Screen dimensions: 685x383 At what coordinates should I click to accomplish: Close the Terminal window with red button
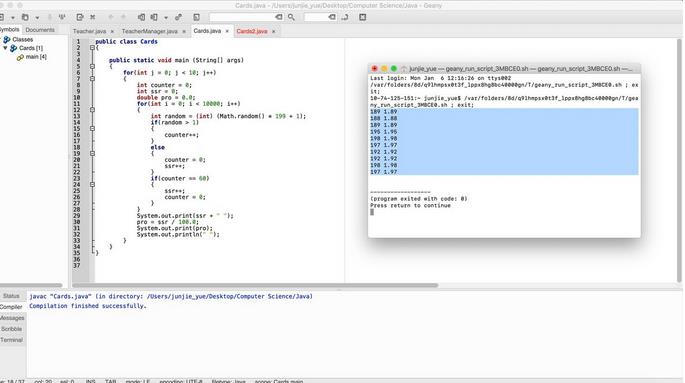coord(374,69)
